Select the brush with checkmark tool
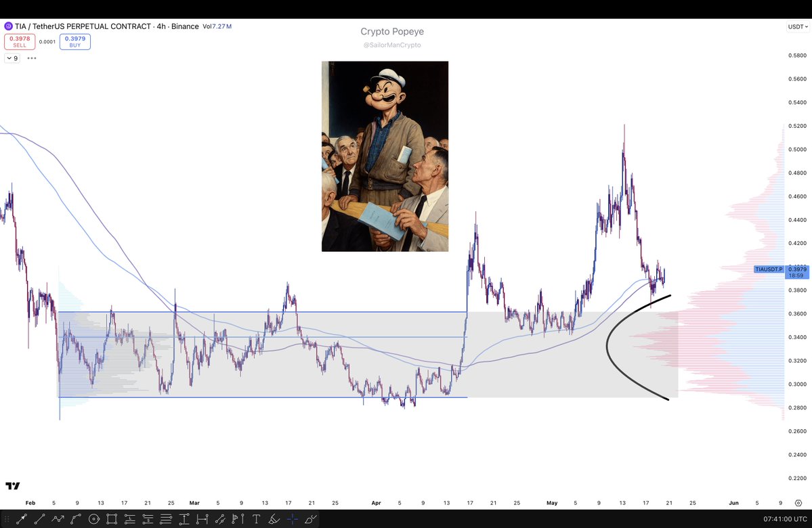This screenshot has height=528, width=812. click(311, 519)
